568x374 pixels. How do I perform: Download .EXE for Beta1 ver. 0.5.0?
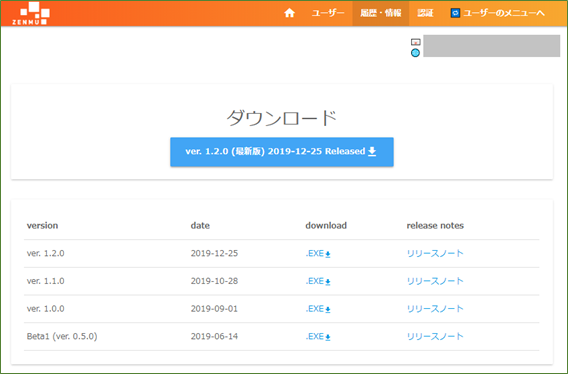[318, 337]
